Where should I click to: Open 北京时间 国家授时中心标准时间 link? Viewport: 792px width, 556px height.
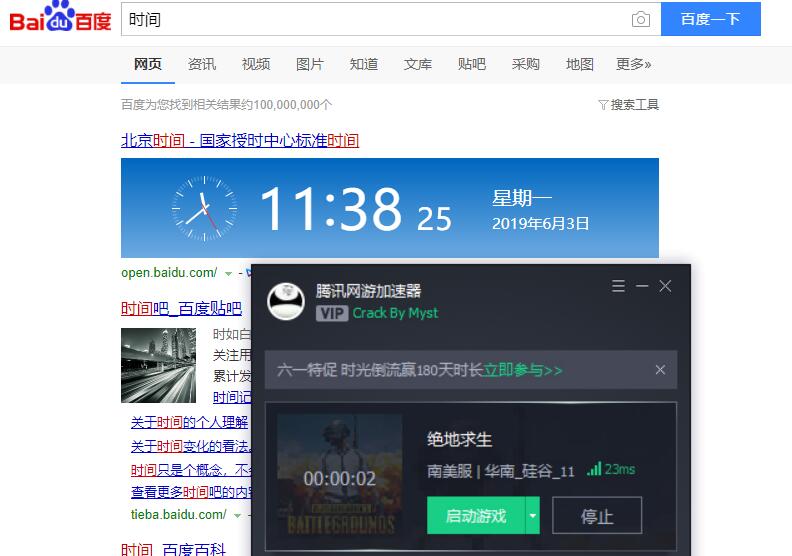(240, 140)
